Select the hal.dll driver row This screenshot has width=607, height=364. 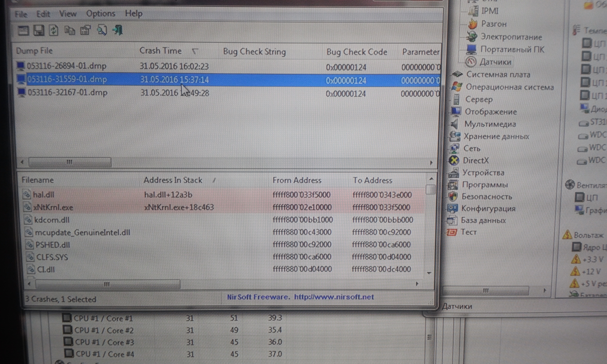[x=44, y=195]
